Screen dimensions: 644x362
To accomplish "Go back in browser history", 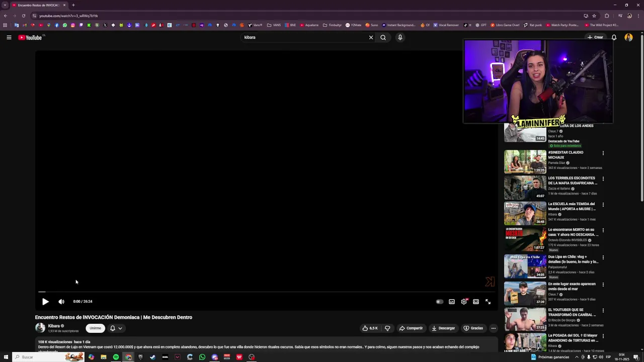I will 5,16.
